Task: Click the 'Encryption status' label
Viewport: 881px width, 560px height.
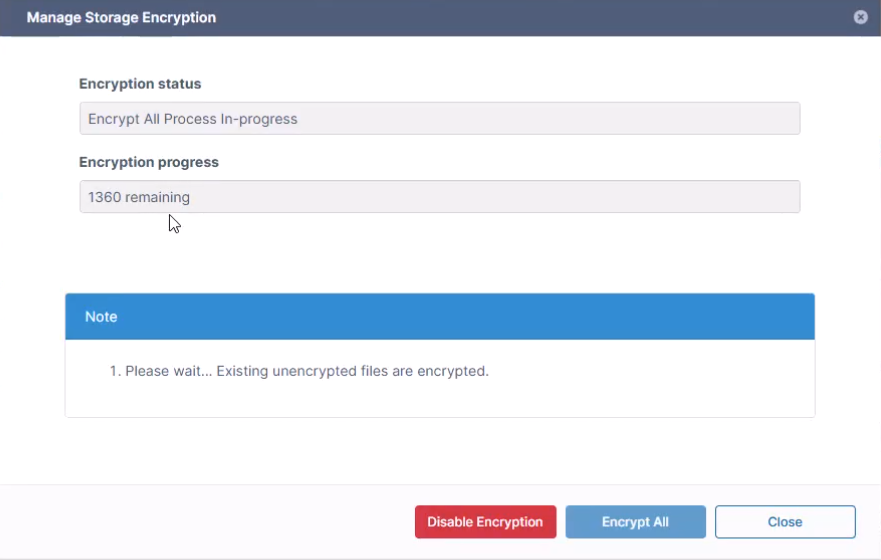Action: coord(140,84)
